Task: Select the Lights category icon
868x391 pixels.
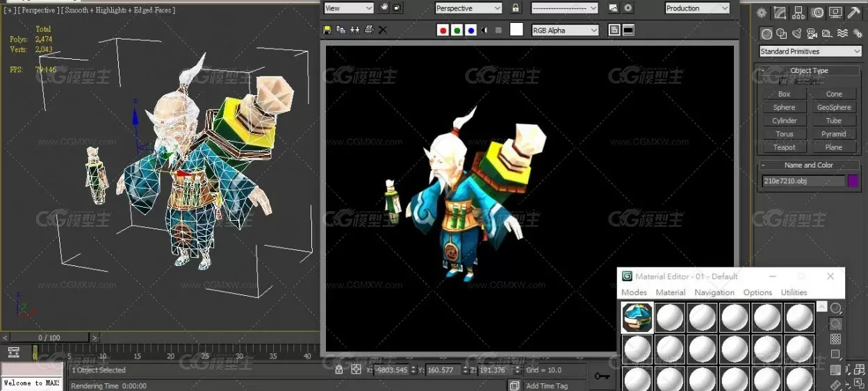Action: pyautogui.click(x=796, y=33)
